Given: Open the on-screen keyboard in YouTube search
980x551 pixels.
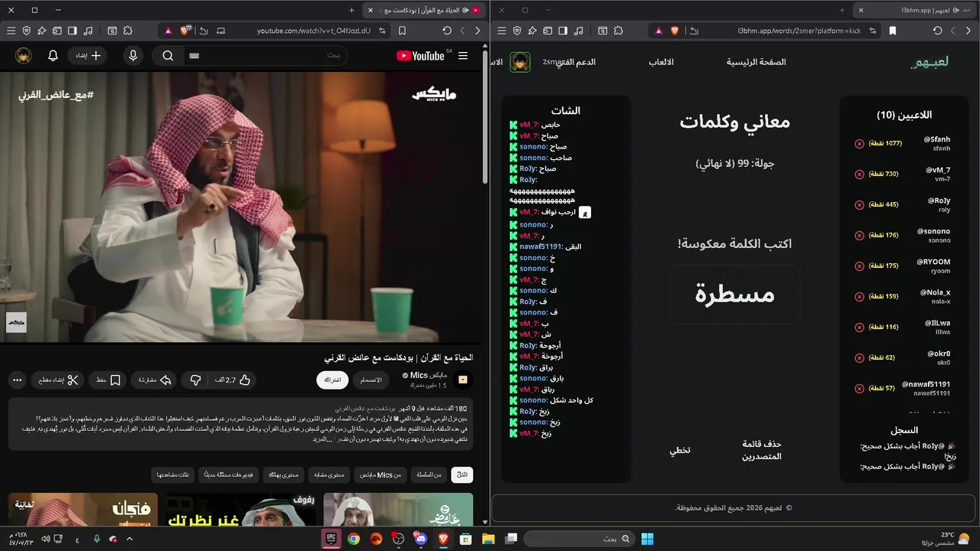Looking at the screenshot, I should (x=194, y=56).
